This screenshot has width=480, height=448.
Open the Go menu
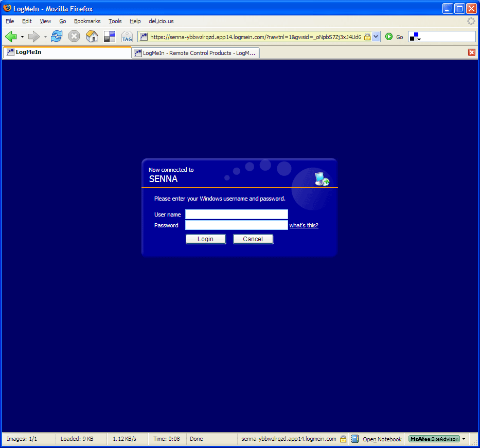[62, 21]
